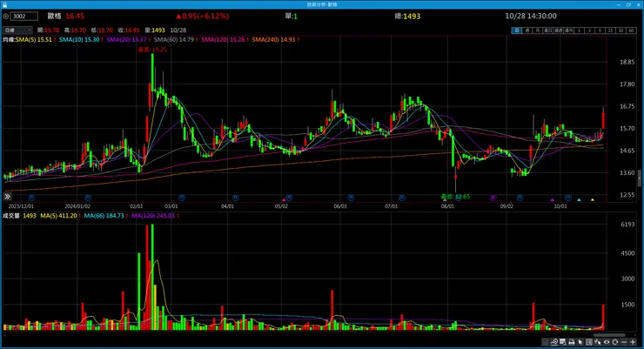
Task: Click the padlock icon in the title bar
Action: pyautogui.click(x=5, y=4)
